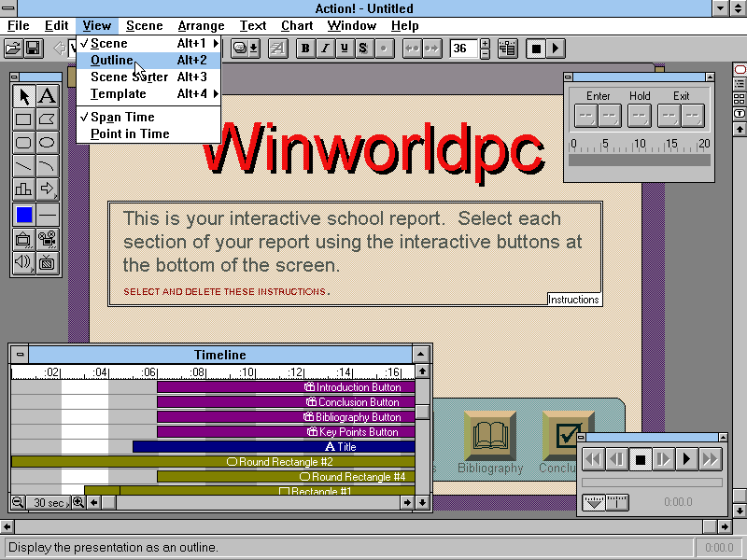
Task: Toggle underline text formatting
Action: point(345,49)
